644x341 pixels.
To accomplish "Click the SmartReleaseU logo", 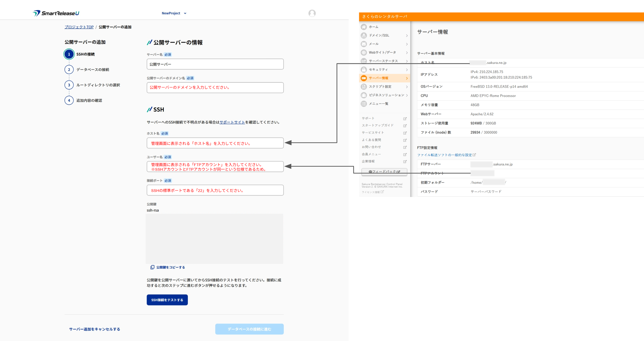I will (x=56, y=13).
